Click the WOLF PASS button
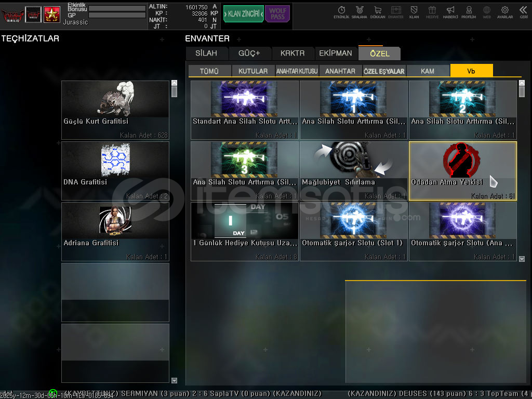The image size is (532, 399). (x=277, y=14)
